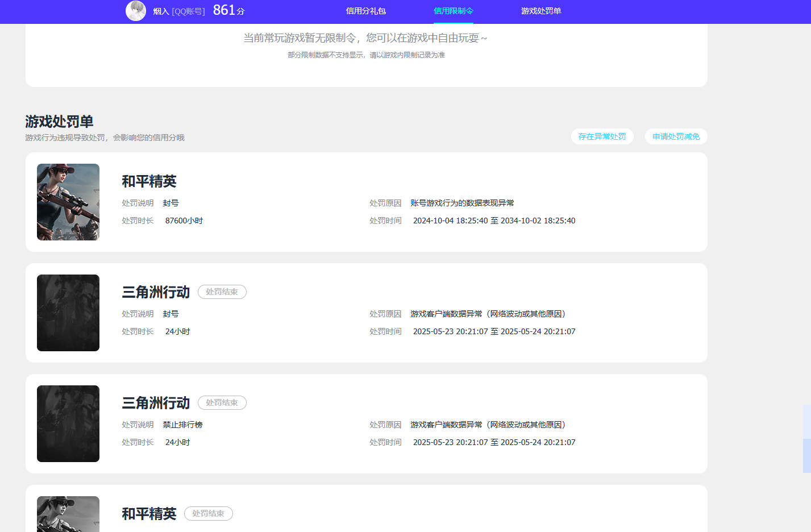Open the bottom grayscale 和平精英 thumbnail
Viewport: 811px width, 532px height.
(x=68, y=514)
